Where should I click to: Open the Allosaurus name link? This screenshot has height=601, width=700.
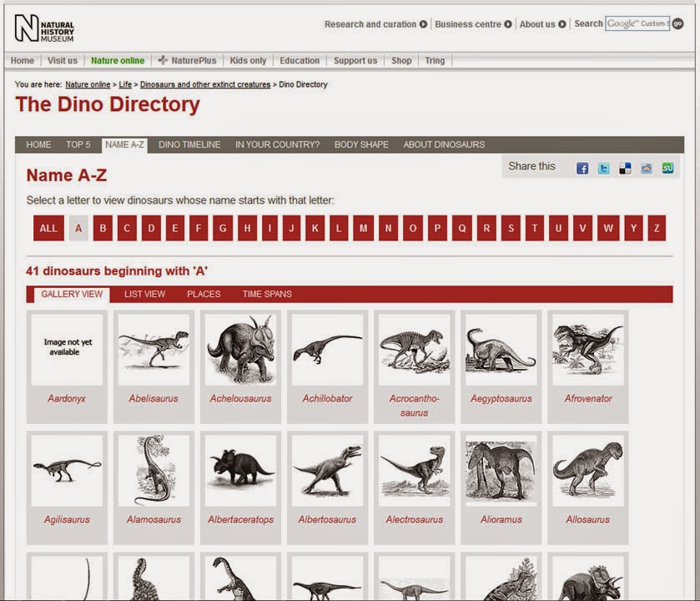[x=588, y=520]
